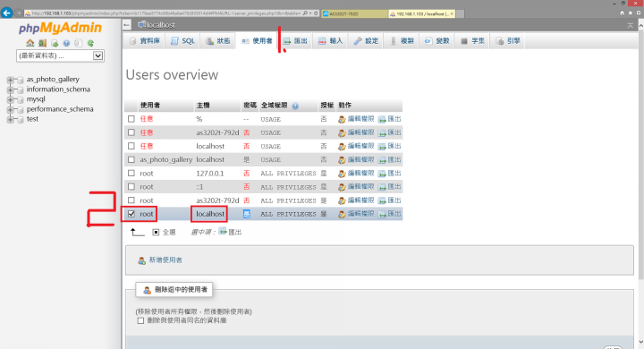
Task: Click export icon in root ::1 row
Action: coord(382,187)
